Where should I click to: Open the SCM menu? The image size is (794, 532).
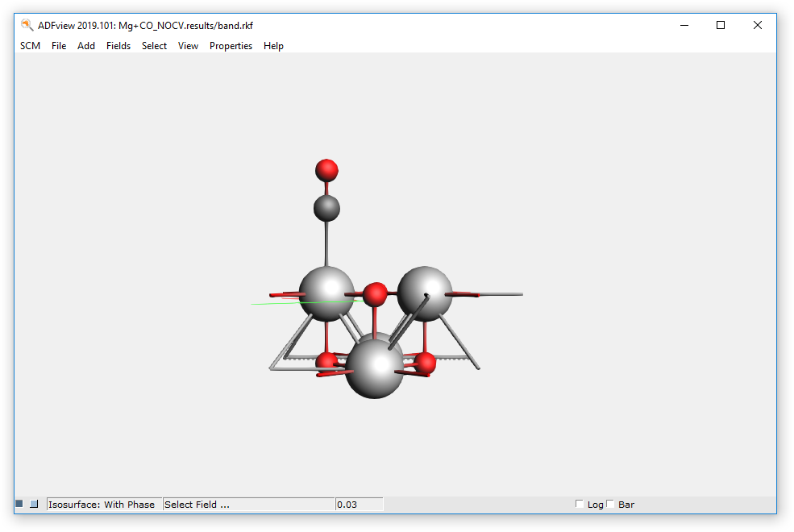[30, 46]
